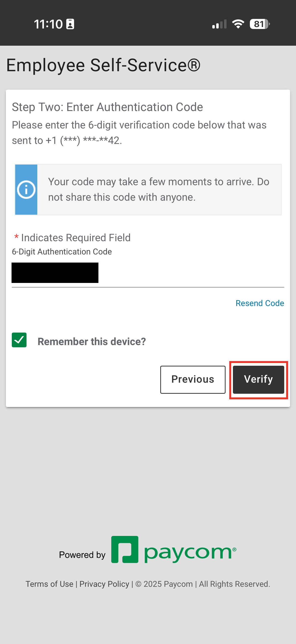The height and width of the screenshot is (644, 296).
Task: Tap the cellular signal bars icon
Action: coord(219,24)
